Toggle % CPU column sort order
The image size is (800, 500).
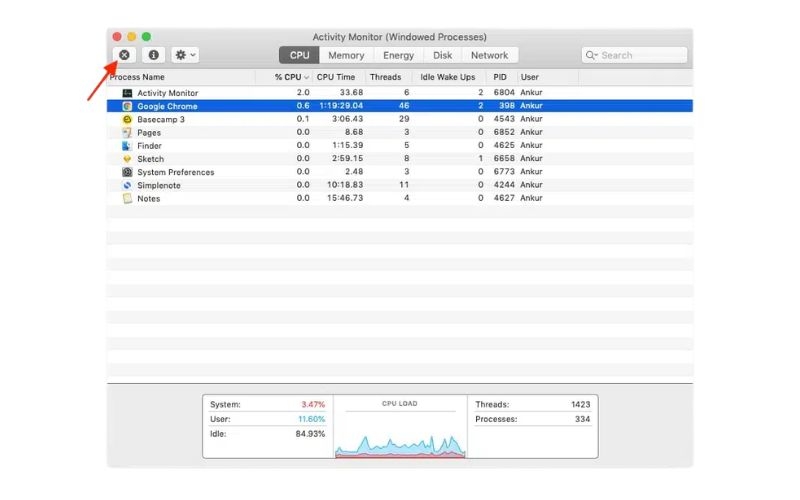point(291,77)
